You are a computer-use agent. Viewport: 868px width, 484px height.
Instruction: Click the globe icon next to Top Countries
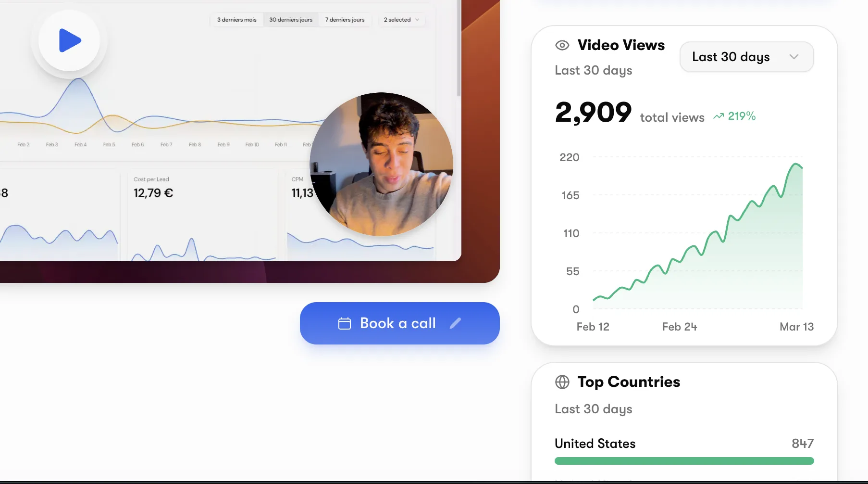pyautogui.click(x=562, y=382)
